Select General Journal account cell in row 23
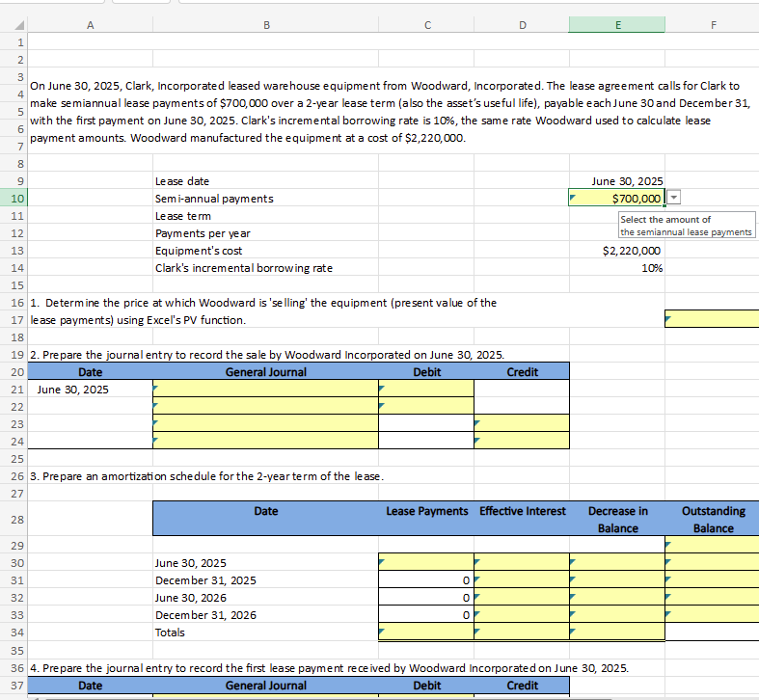The width and height of the screenshot is (759, 700). pyautogui.click(x=266, y=423)
